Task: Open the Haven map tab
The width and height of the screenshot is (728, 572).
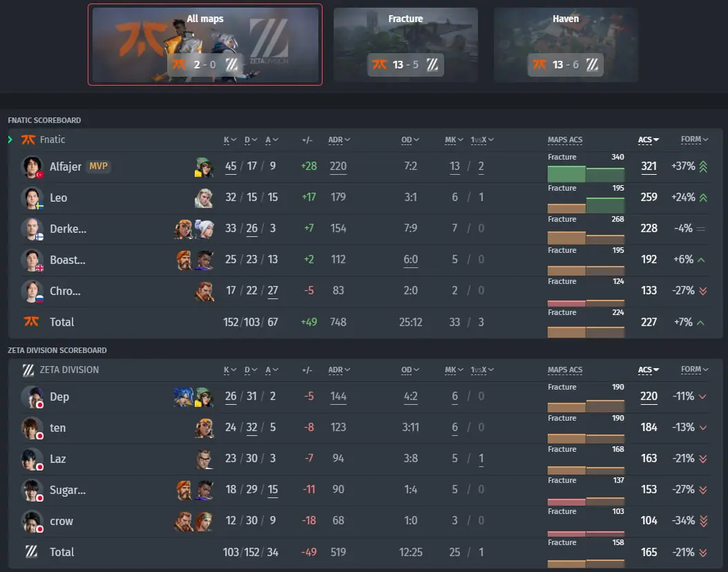Action: [566, 45]
